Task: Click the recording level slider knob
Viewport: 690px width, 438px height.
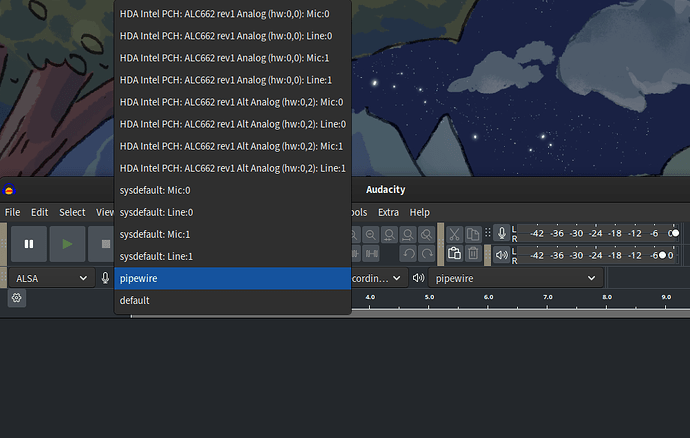Action: point(675,233)
